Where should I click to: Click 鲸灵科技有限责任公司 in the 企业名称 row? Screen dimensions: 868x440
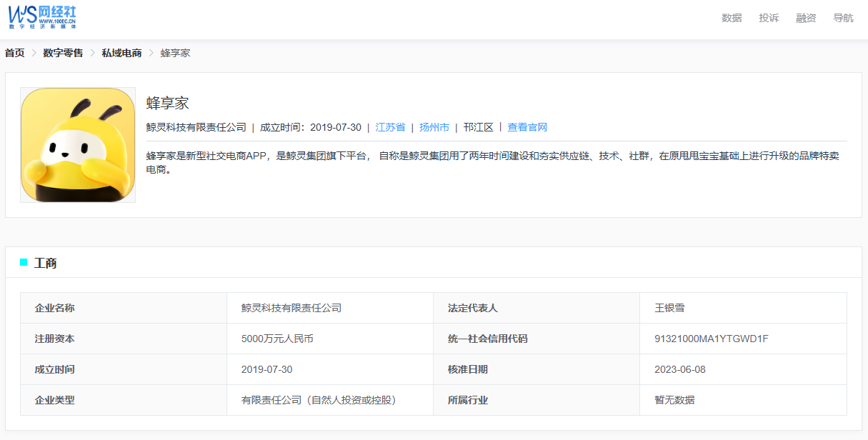[x=291, y=308]
